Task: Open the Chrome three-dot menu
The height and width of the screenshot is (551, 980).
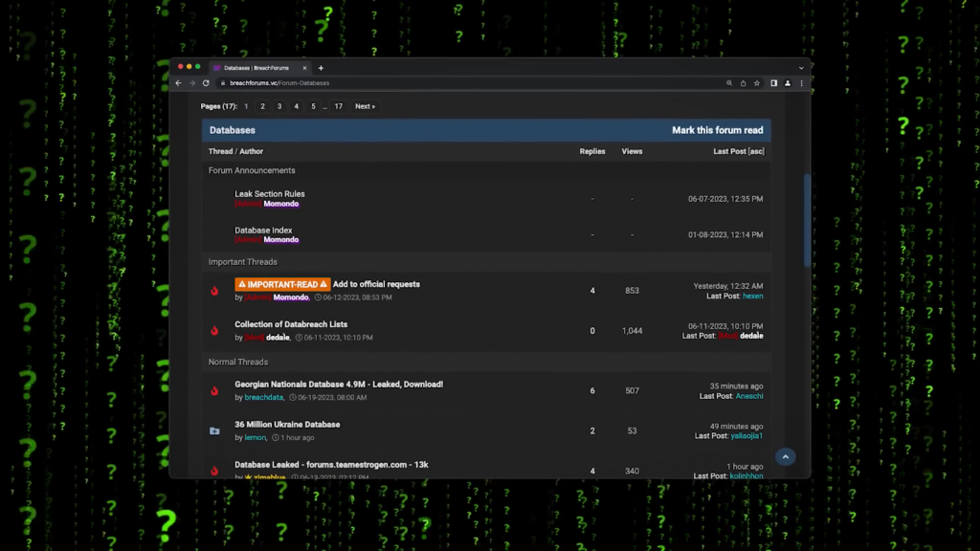Action: (801, 83)
